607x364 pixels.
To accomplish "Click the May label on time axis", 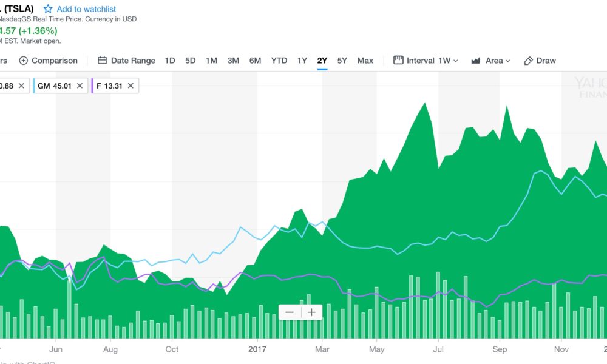I will [377, 349].
